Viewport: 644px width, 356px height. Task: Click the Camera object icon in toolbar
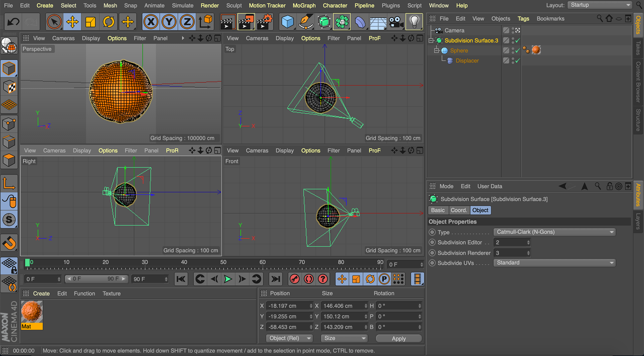(x=396, y=22)
